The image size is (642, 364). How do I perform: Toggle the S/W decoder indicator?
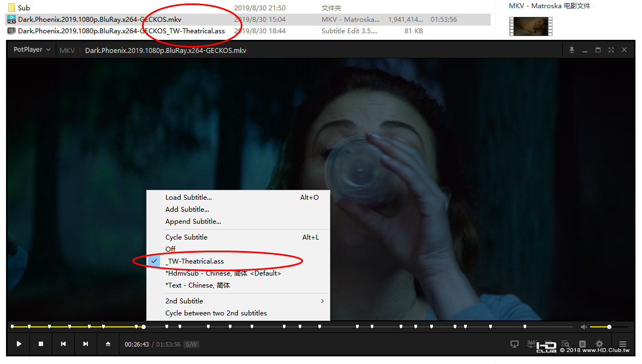pos(191,344)
